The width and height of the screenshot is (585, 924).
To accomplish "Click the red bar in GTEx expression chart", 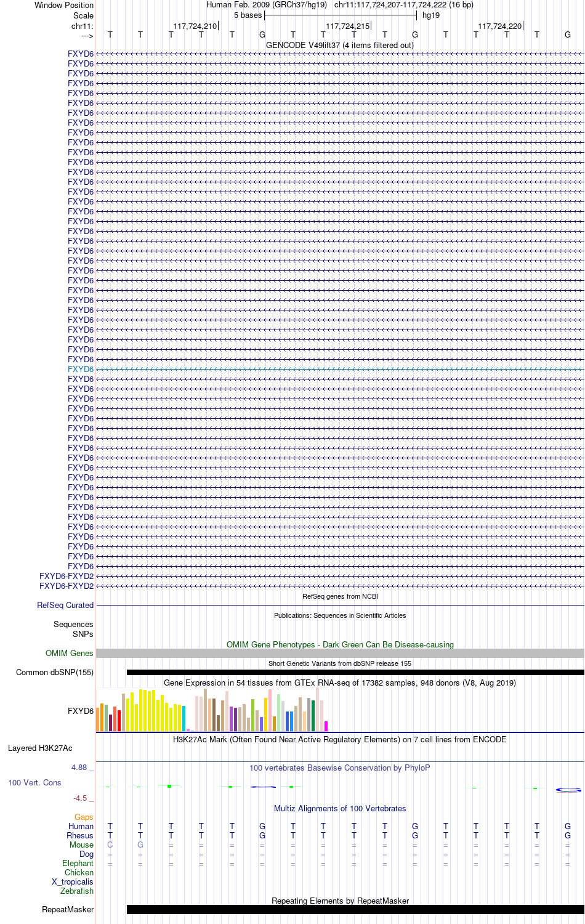I will tap(119, 721).
